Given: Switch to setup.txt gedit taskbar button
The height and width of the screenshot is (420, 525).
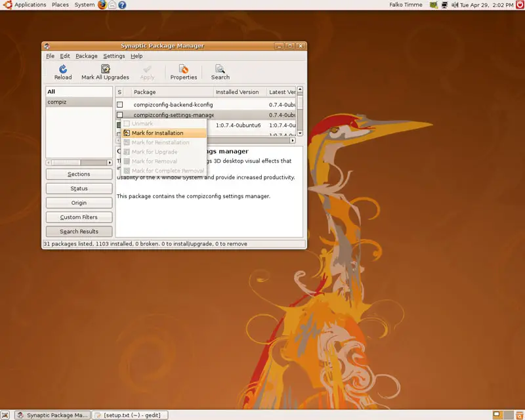Looking at the screenshot, I should click(129, 415).
